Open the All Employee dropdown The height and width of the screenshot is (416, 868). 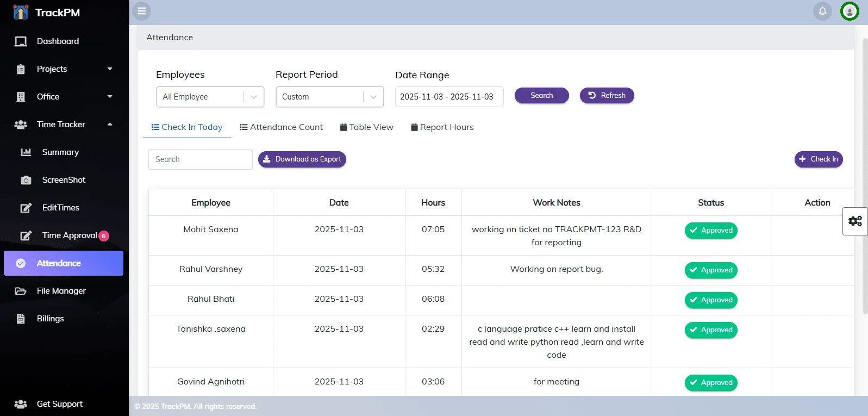tap(210, 97)
